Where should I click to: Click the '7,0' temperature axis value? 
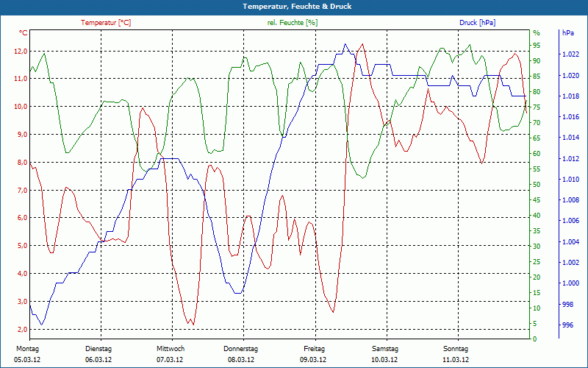tap(23, 190)
